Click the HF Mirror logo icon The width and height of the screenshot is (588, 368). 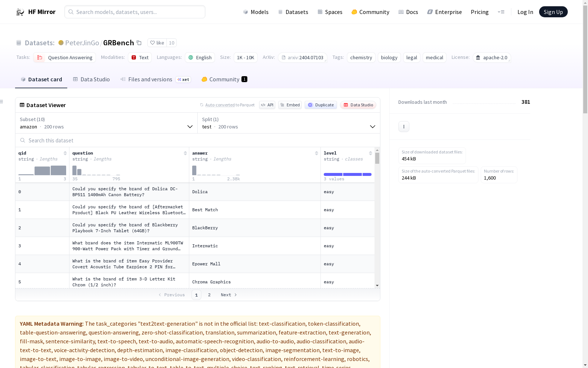click(x=20, y=12)
